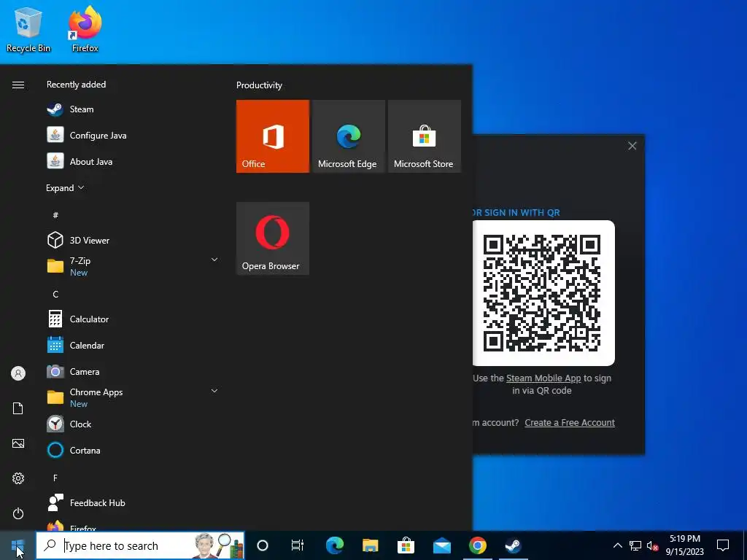Open the network status tray icon
Screen dimensions: 747x560
(635, 545)
